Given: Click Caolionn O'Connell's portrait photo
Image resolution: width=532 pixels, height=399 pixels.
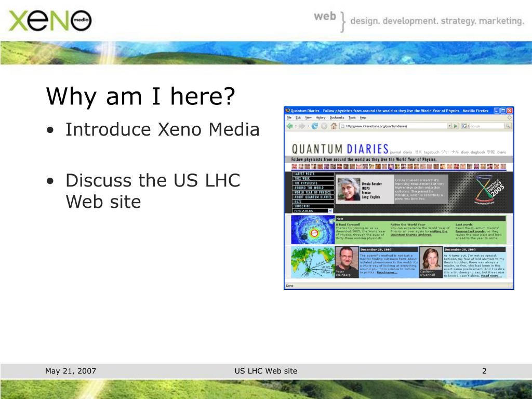Looking at the screenshot, I should pyautogui.click(x=431, y=259).
